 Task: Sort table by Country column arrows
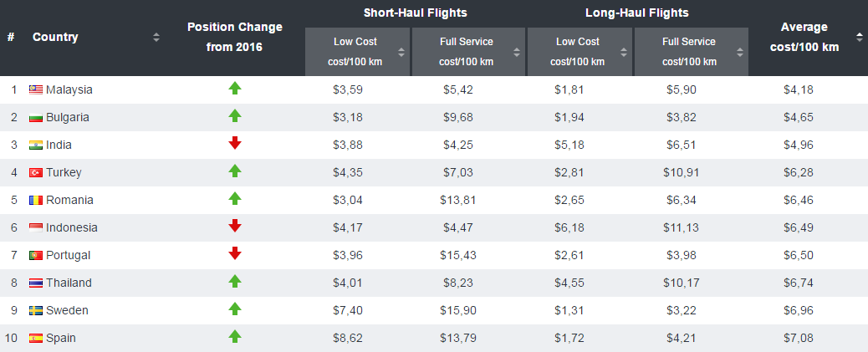(x=156, y=37)
